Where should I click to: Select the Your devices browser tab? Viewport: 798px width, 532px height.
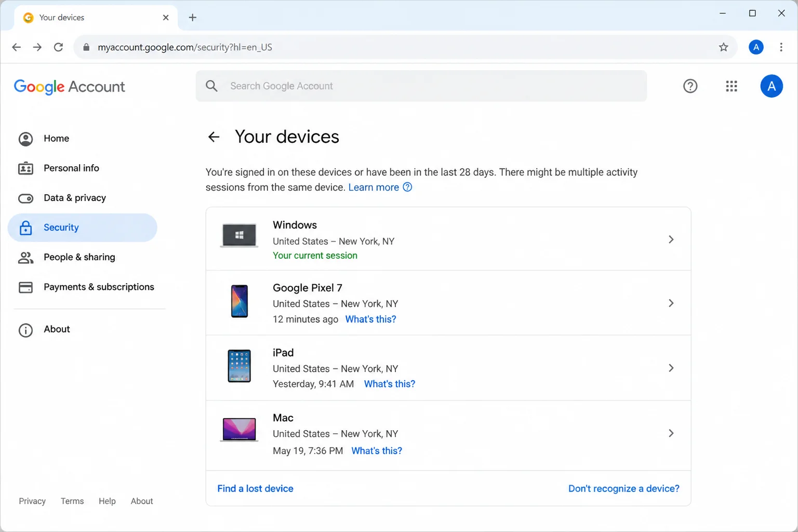pyautogui.click(x=96, y=18)
